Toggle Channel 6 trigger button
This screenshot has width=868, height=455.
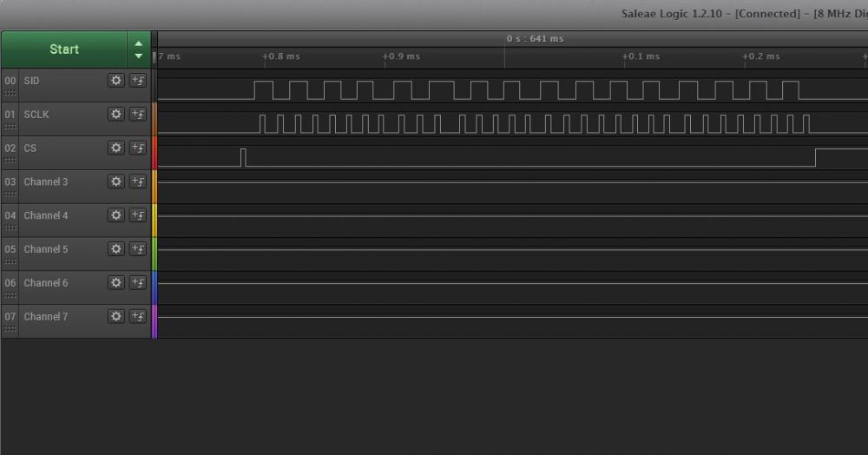pyautogui.click(x=138, y=282)
